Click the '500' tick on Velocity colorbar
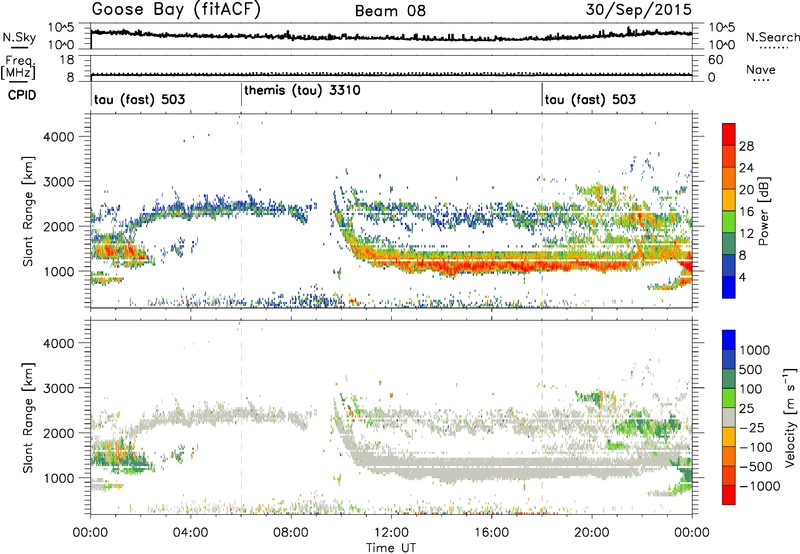This screenshot has width=800, height=554. coord(751,369)
